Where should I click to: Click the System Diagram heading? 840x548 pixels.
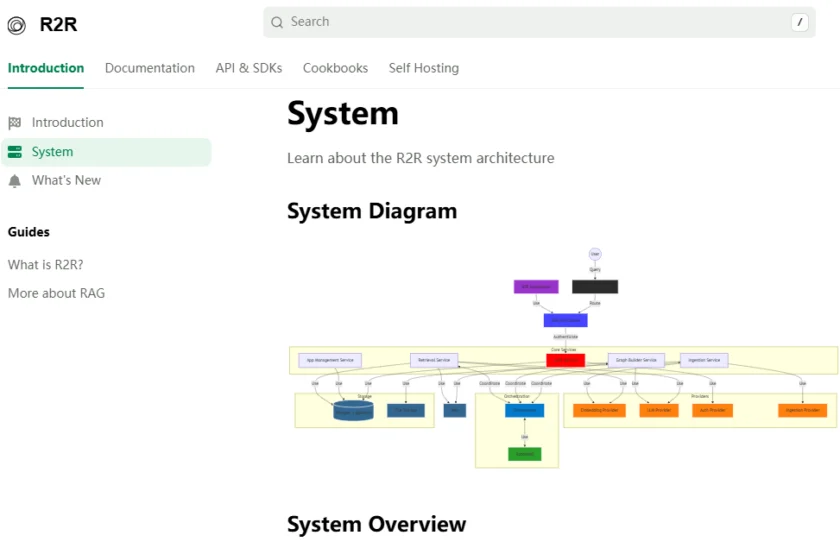click(x=372, y=211)
